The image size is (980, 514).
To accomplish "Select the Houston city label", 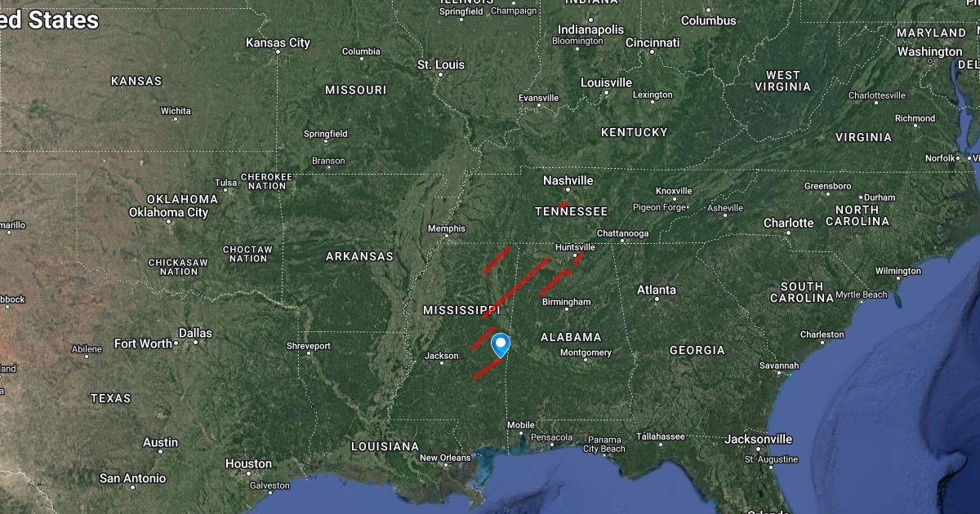I will 248,463.
